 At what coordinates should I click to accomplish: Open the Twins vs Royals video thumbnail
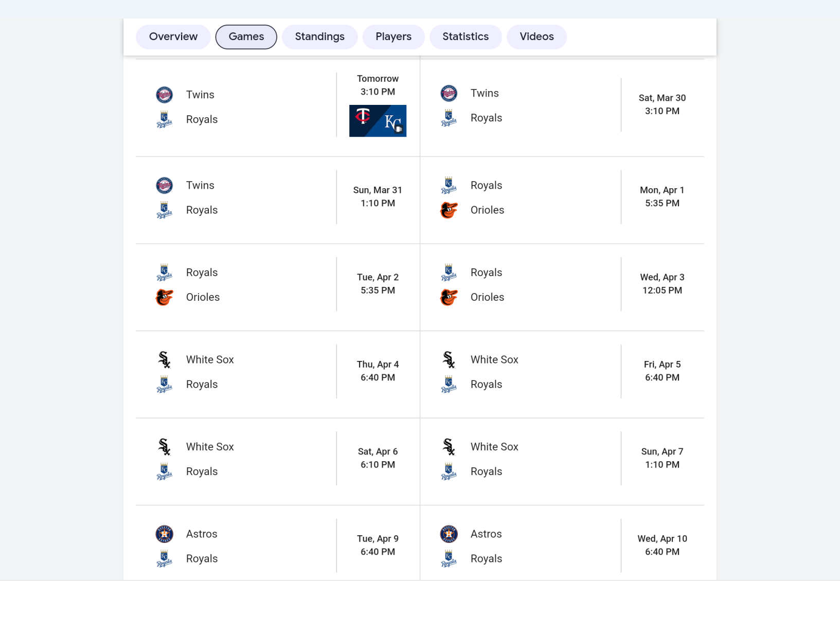pos(378,121)
